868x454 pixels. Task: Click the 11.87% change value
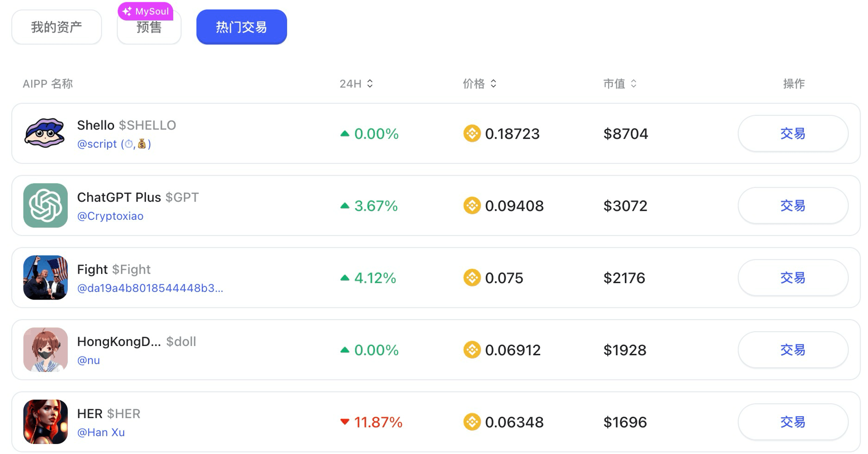(x=378, y=422)
